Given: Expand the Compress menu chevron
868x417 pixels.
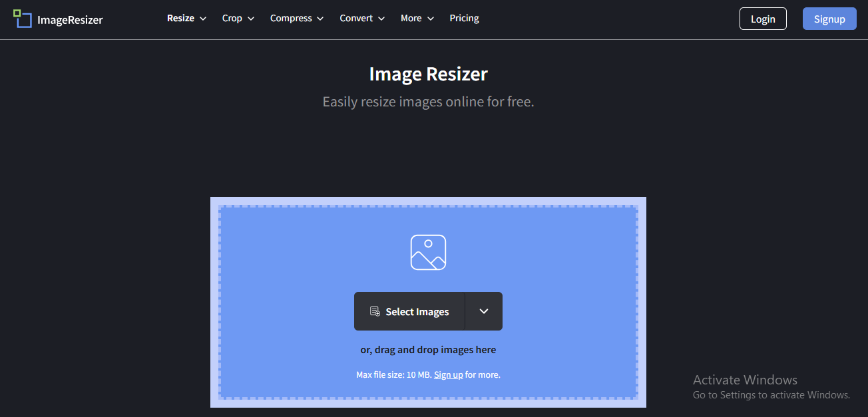Looking at the screenshot, I should (x=320, y=19).
